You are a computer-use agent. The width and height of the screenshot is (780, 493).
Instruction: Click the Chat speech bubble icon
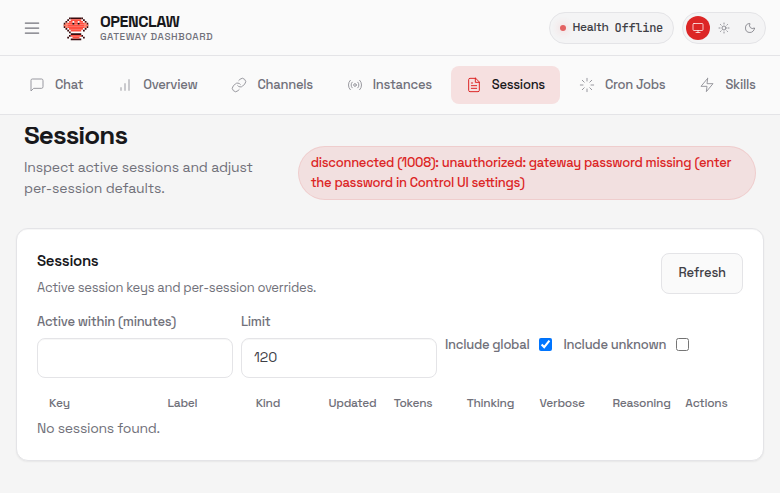click(37, 85)
